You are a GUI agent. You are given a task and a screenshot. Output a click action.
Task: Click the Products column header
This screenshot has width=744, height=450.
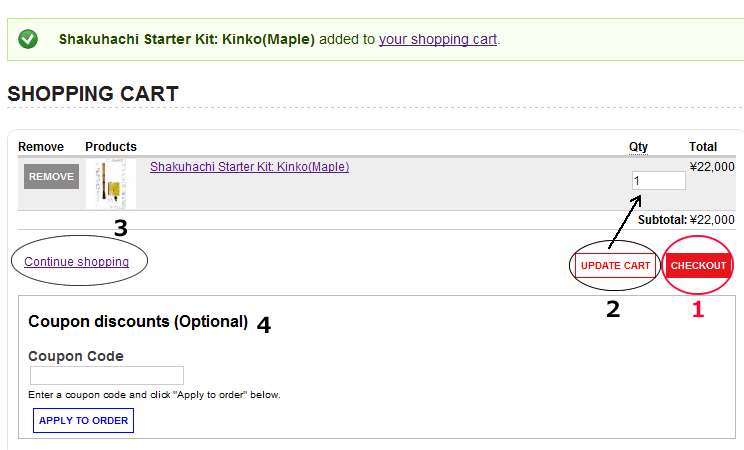point(111,147)
